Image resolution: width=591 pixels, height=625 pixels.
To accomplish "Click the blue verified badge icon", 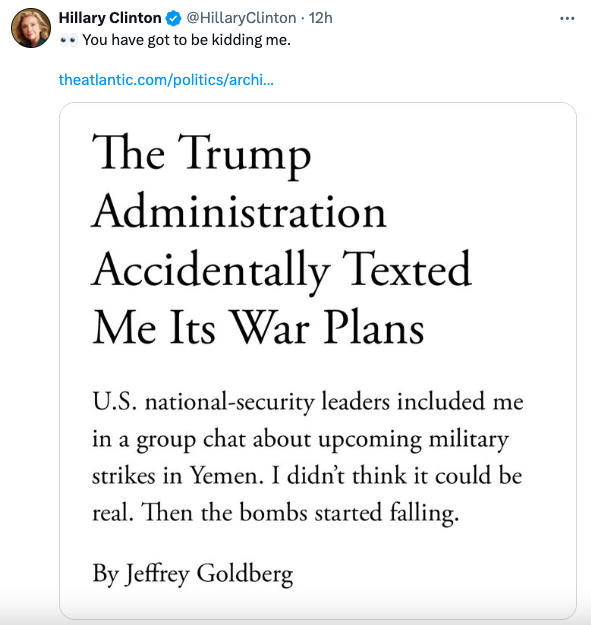I will [x=173, y=18].
